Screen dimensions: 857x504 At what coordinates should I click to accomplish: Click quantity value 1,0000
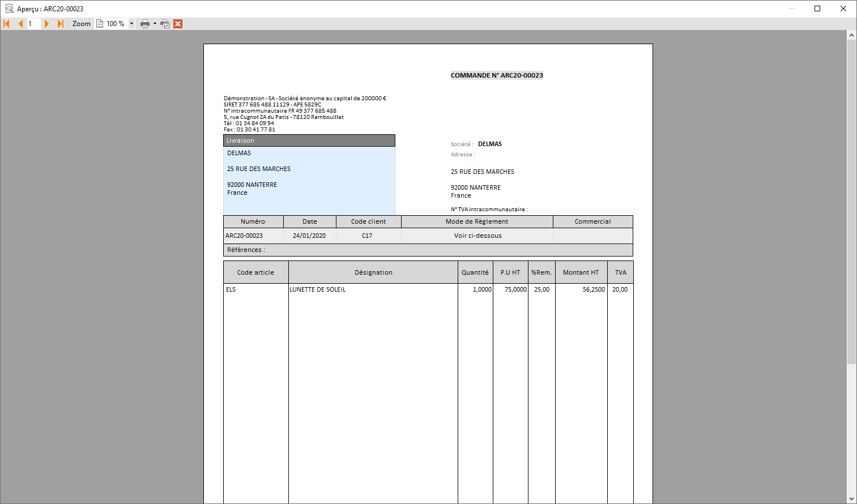tap(482, 289)
